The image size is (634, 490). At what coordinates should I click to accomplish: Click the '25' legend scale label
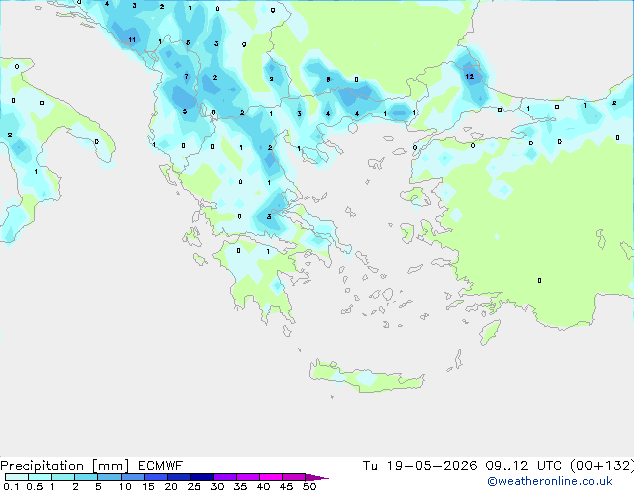click(194, 486)
